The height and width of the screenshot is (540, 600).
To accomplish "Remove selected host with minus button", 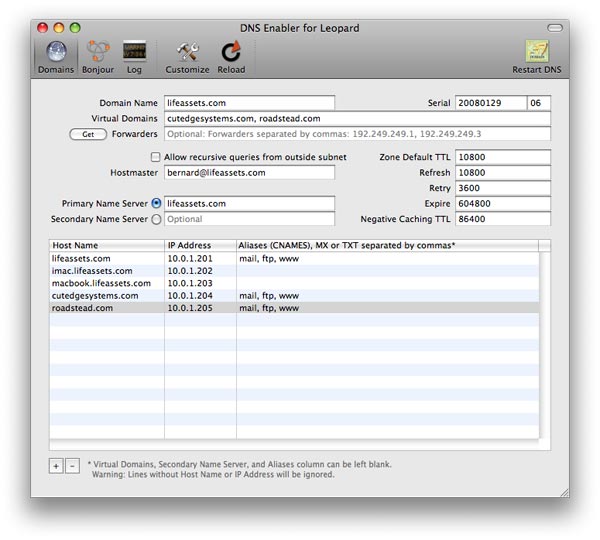I will 72,466.
